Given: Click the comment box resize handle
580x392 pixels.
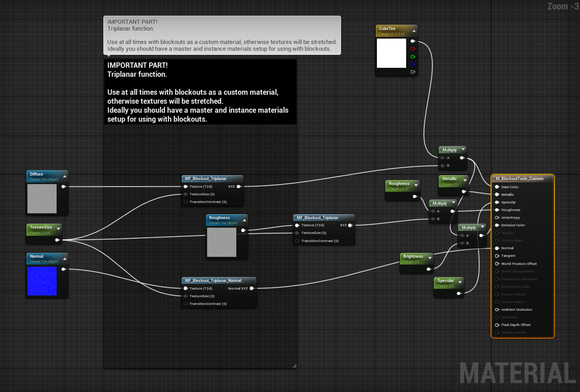Looking at the screenshot, I should pos(294,366).
